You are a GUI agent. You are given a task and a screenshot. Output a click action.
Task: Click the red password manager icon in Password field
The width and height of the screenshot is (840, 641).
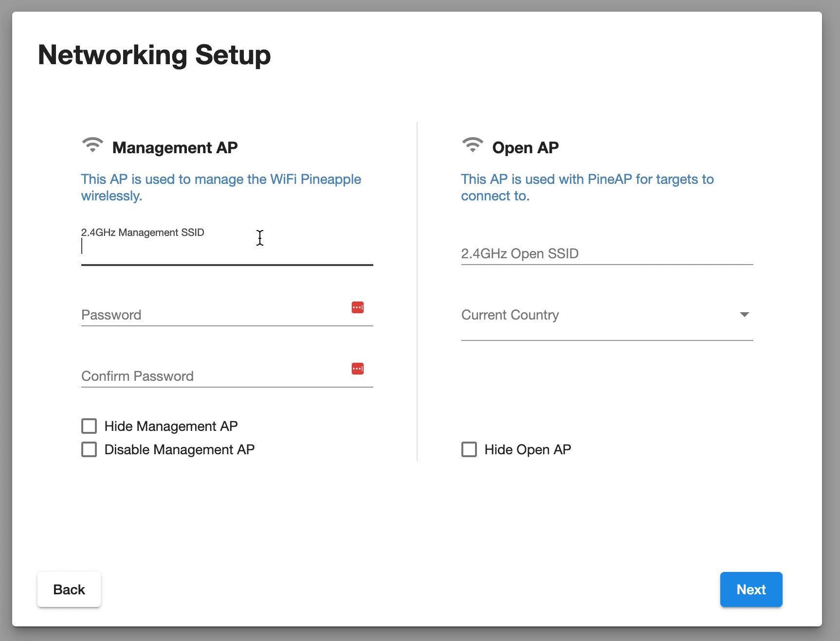(358, 307)
